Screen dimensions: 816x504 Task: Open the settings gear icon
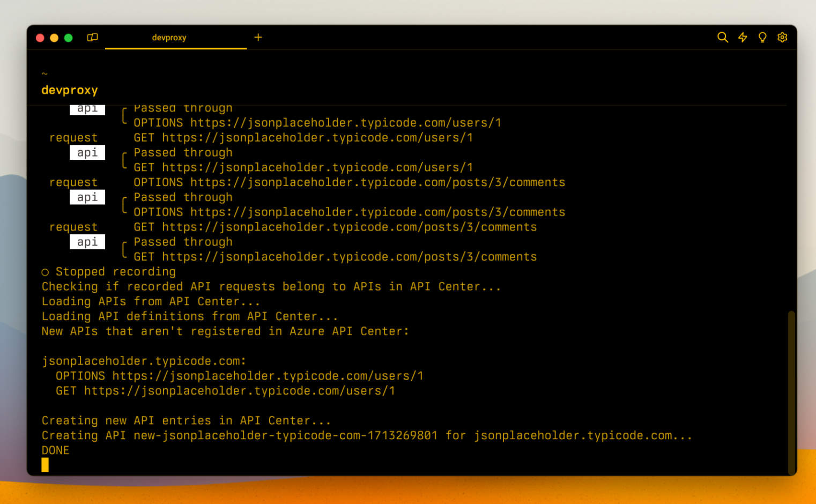point(782,38)
